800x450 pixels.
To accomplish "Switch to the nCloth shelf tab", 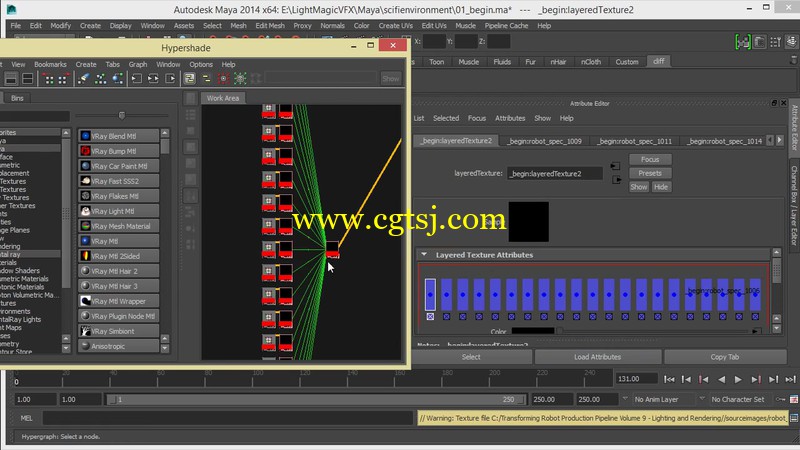I will [x=591, y=62].
